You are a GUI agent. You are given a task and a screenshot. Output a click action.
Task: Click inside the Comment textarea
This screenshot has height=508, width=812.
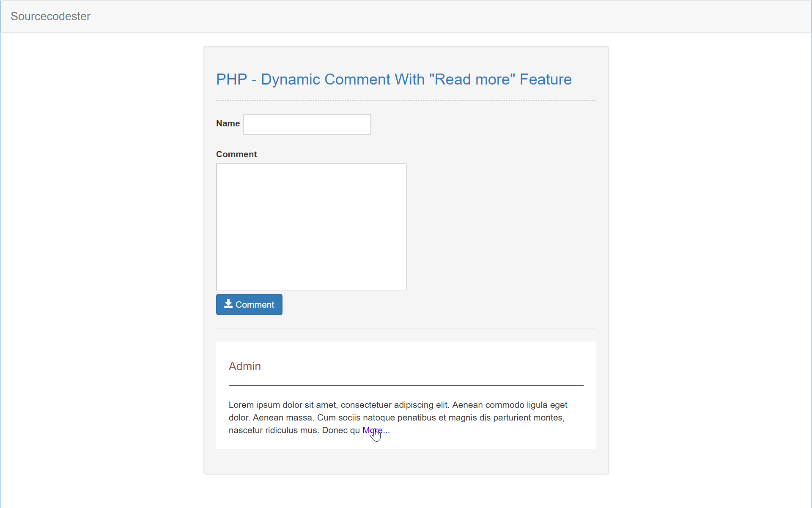coord(311,227)
